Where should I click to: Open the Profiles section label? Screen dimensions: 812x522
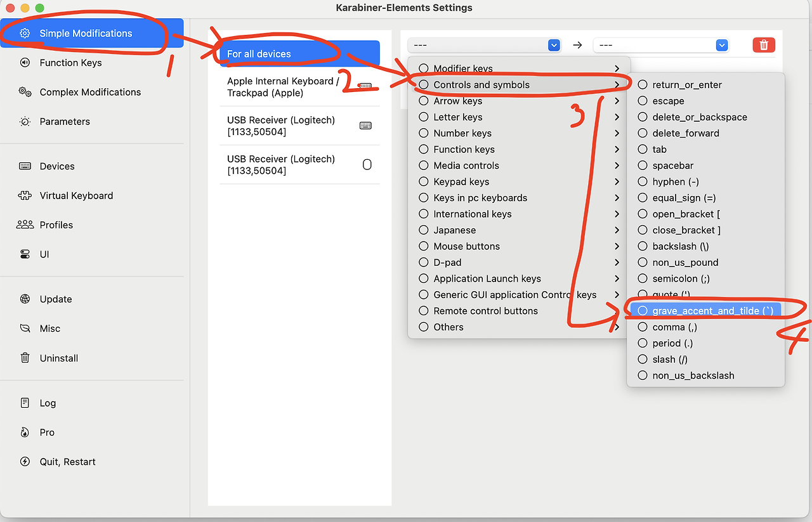coord(56,225)
